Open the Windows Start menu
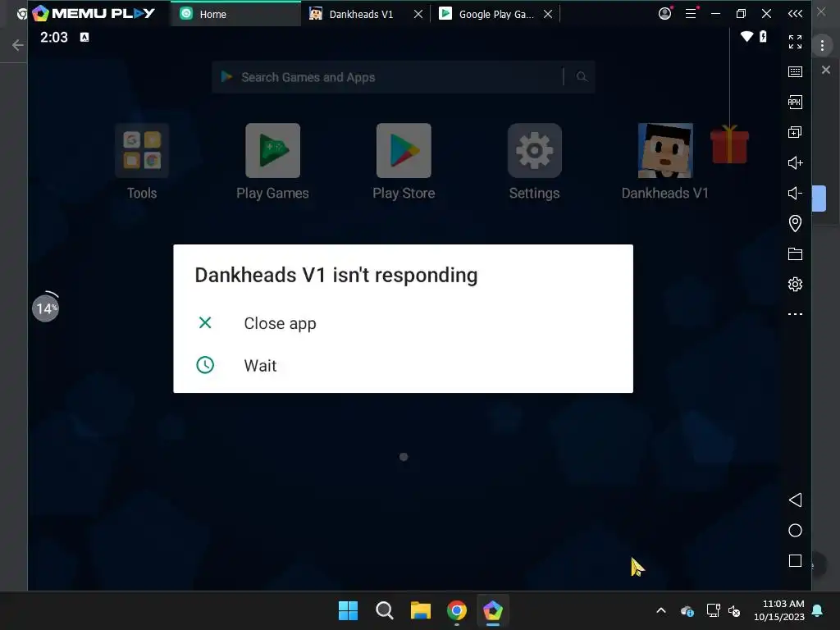Screen dimensions: 840x630 [x=348, y=610]
